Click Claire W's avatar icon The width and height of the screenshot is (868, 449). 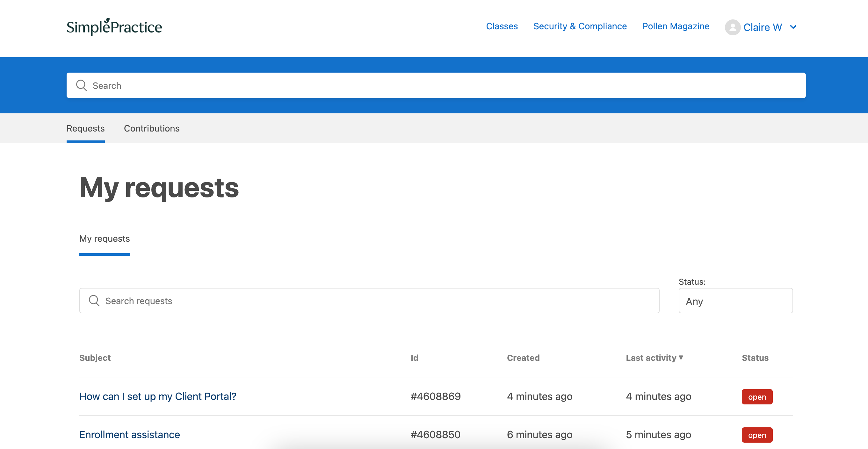[x=733, y=27]
